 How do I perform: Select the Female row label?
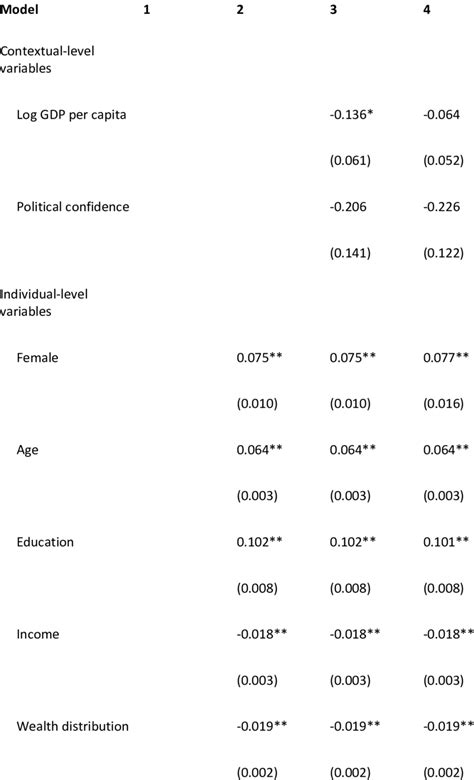click(x=37, y=358)
